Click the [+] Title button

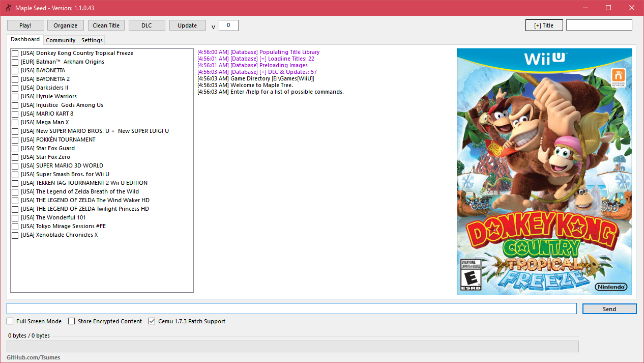544,25
